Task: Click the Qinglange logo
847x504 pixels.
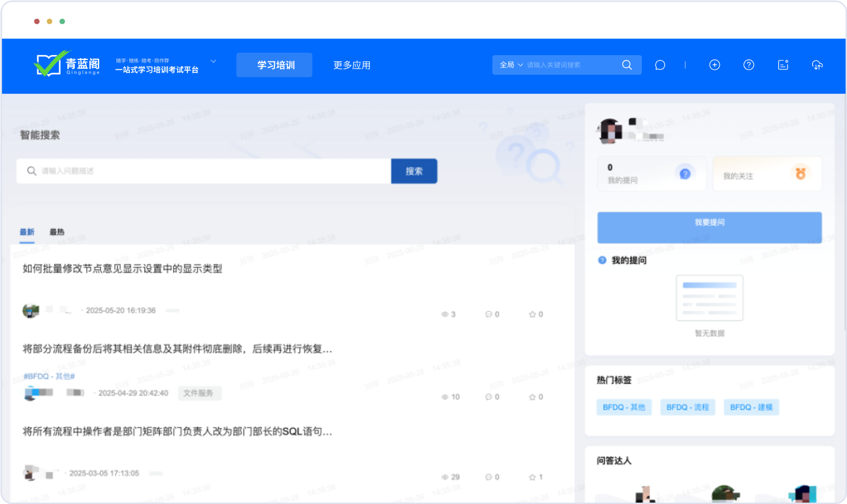Action: pos(66,64)
